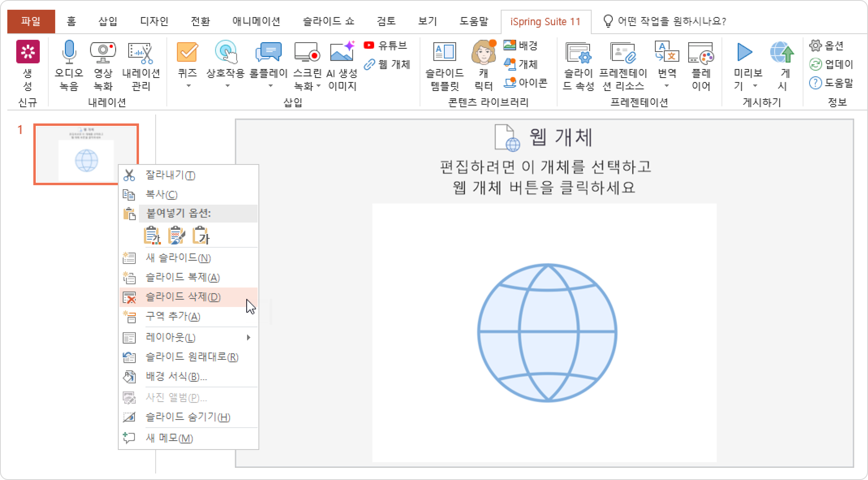
Task: Click the AI generated image icon
Action: point(342,53)
